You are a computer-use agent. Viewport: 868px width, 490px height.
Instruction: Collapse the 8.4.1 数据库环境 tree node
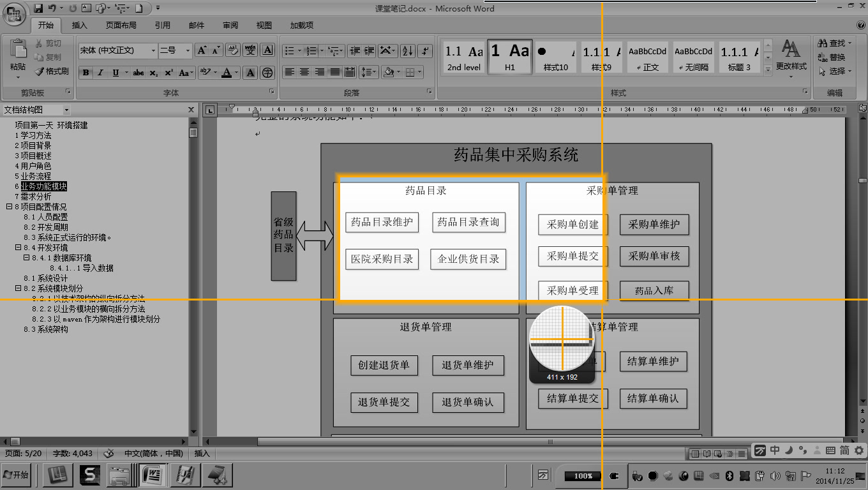(27, 258)
